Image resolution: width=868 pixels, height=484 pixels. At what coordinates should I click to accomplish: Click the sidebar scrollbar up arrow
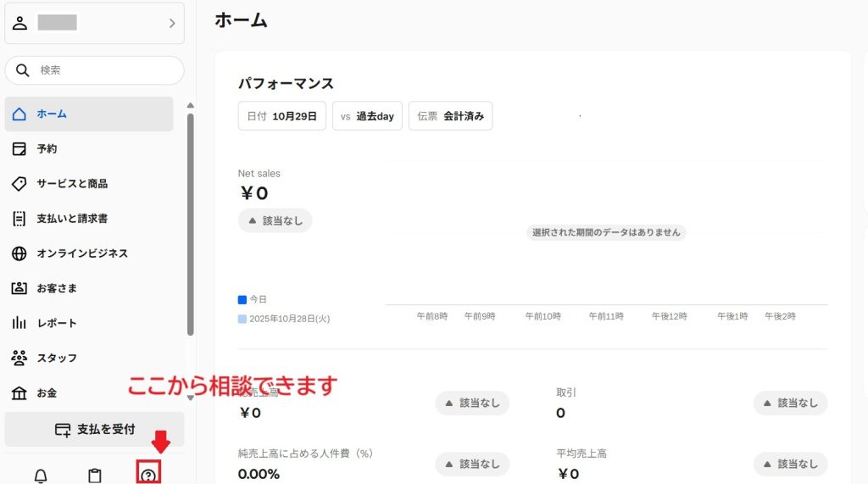[x=190, y=105]
